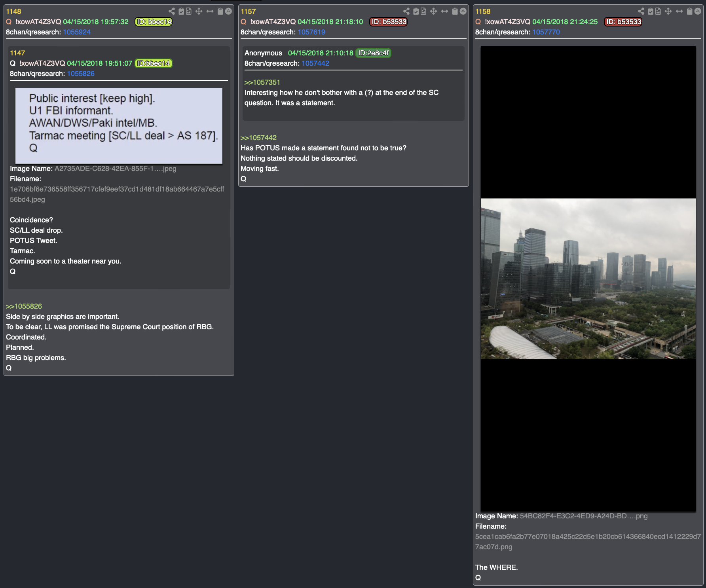
Task: Click image name A2735ADE-C628-42EA-855F-1….jpeg
Action: coord(116,169)
